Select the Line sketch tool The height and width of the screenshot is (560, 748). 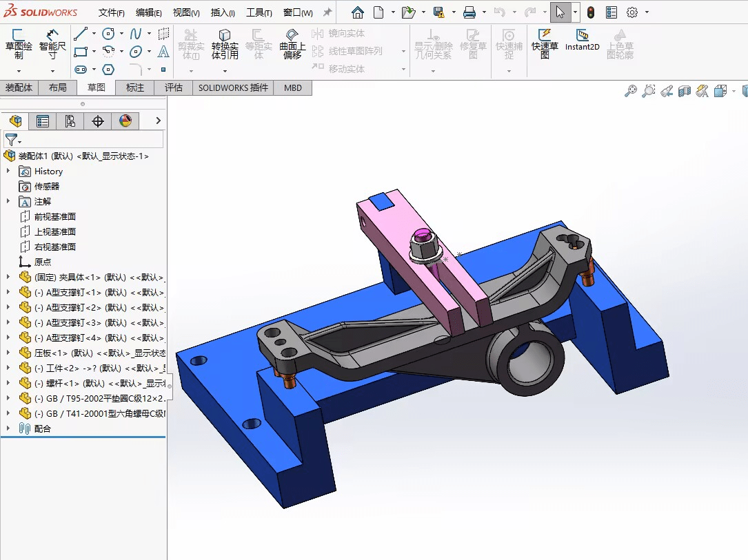[81, 33]
